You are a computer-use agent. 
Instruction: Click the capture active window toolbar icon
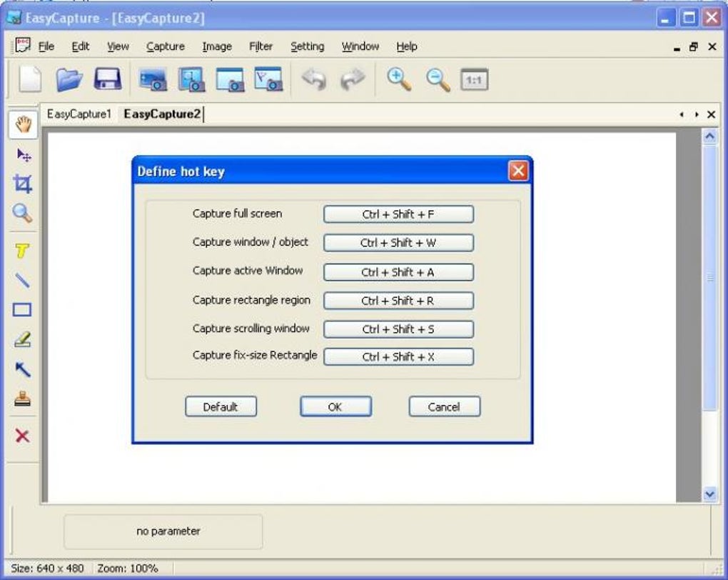pyautogui.click(x=230, y=79)
